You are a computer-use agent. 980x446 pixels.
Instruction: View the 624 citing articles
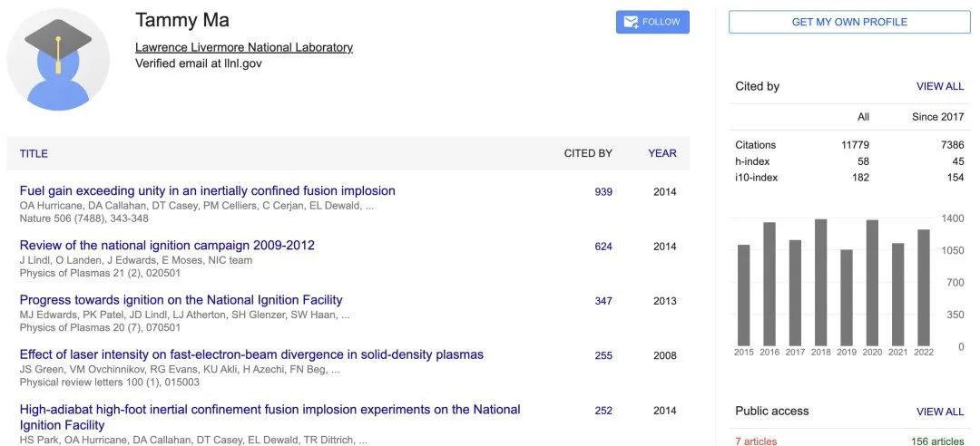[x=603, y=247]
